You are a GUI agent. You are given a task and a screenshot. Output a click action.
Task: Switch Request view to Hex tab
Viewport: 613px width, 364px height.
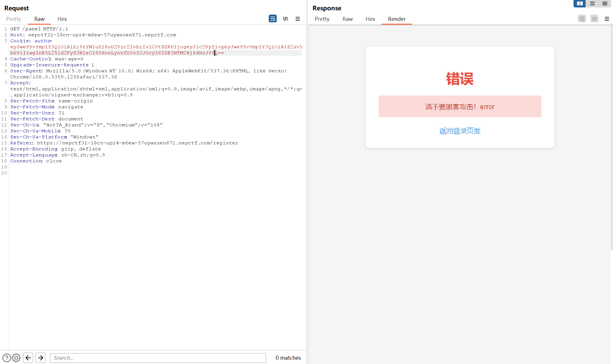point(62,19)
